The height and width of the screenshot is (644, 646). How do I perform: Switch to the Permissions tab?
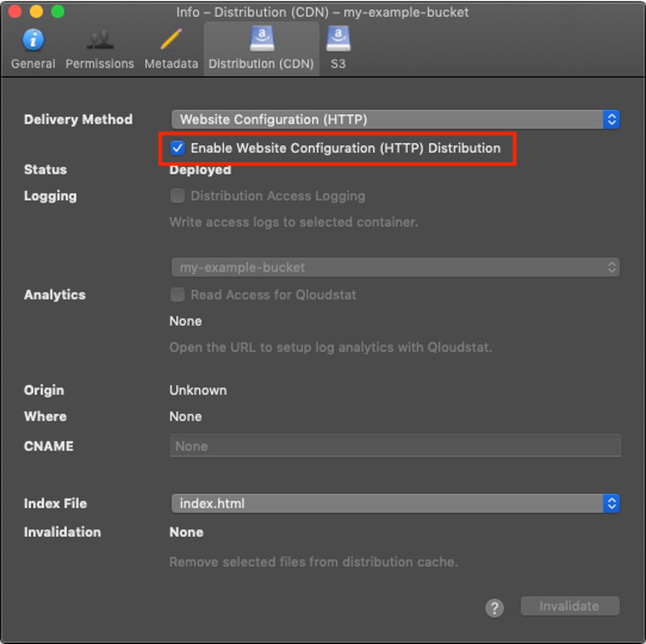(100, 49)
